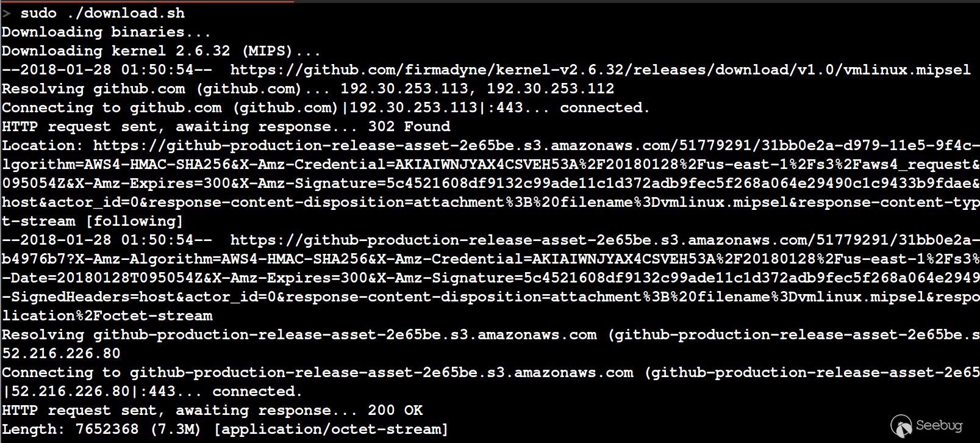Select the 'Downloading binaries...' output line
The height and width of the screenshot is (443, 980).
[x=106, y=32]
